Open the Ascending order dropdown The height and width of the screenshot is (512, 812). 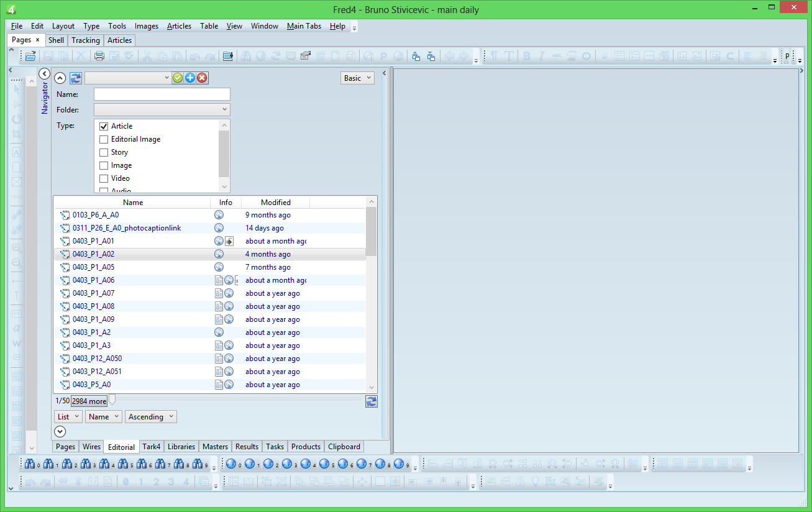coord(151,417)
